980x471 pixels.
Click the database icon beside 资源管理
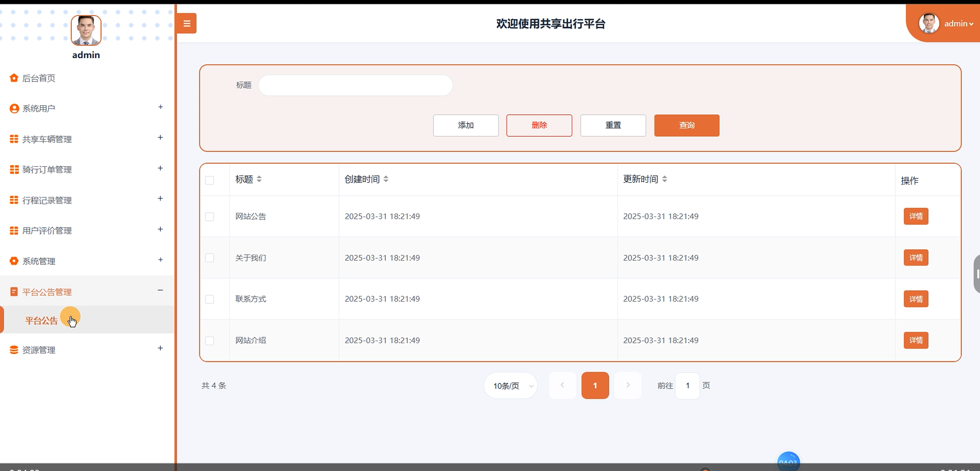point(14,350)
